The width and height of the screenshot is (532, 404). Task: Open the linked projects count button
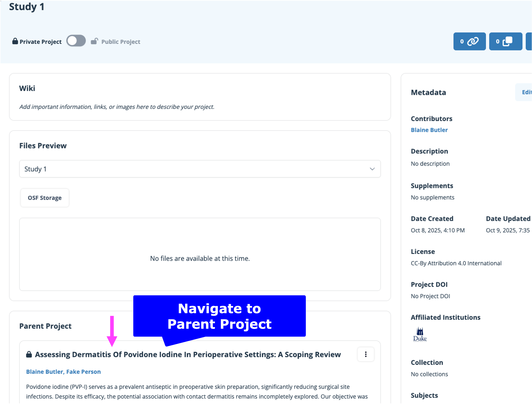(469, 41)
